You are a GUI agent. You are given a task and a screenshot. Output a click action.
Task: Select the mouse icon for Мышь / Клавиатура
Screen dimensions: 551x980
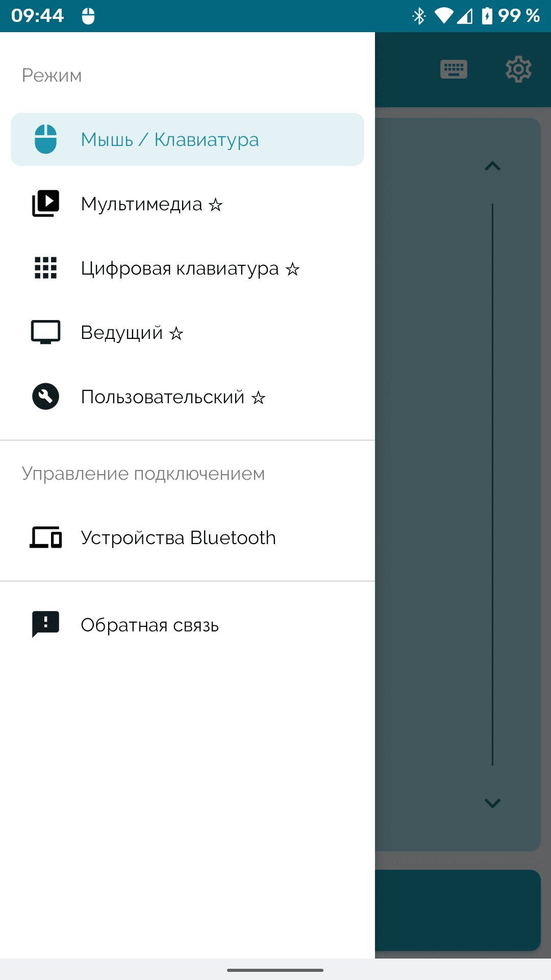click(x=45, y=139)
